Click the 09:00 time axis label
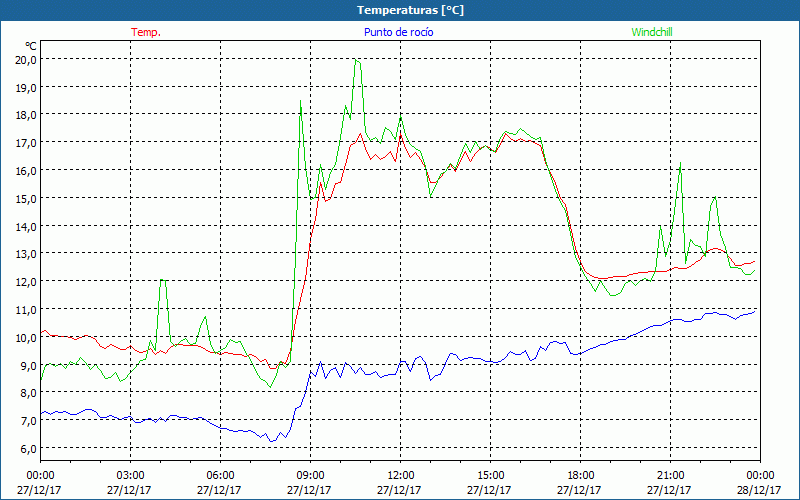Image resolution: width=800 pixels, height=500 pixels. [x=310, y=476]
